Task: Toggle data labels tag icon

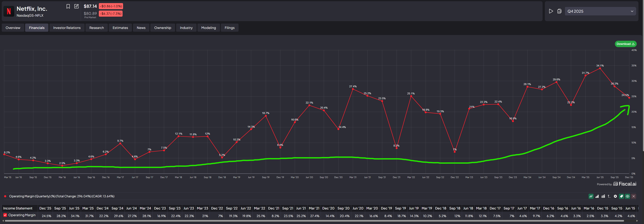Action: click(x=621, y=196)
